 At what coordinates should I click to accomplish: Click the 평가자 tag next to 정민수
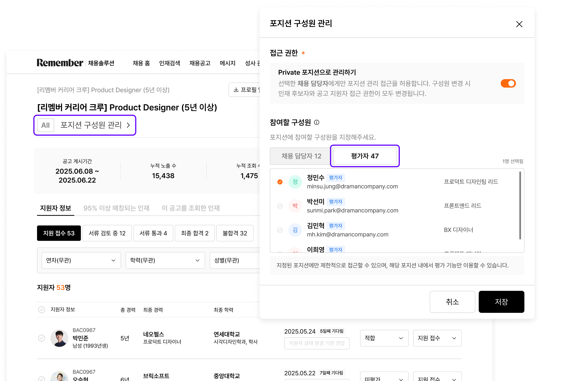[x=335, y=178]
